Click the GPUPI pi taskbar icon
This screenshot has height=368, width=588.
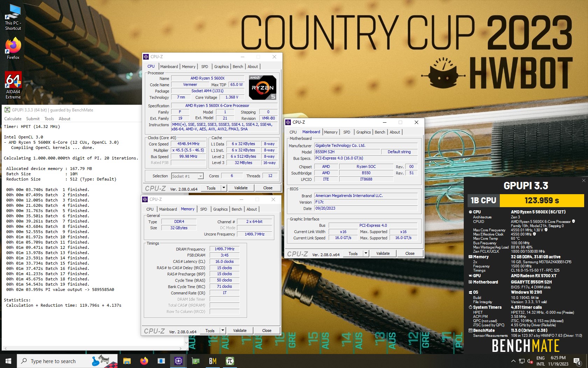click(x=230, y=361)
